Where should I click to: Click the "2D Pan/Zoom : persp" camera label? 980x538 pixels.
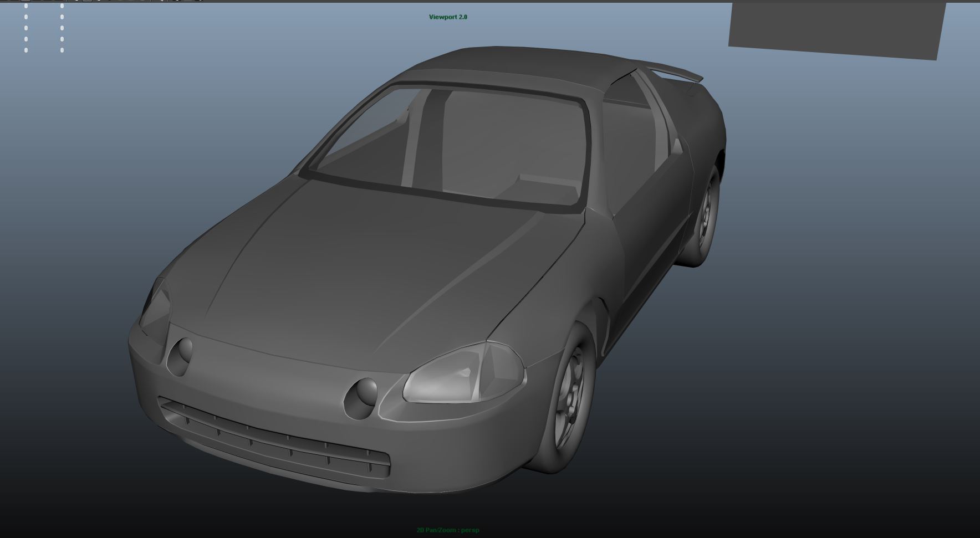(x=448, y=530)
